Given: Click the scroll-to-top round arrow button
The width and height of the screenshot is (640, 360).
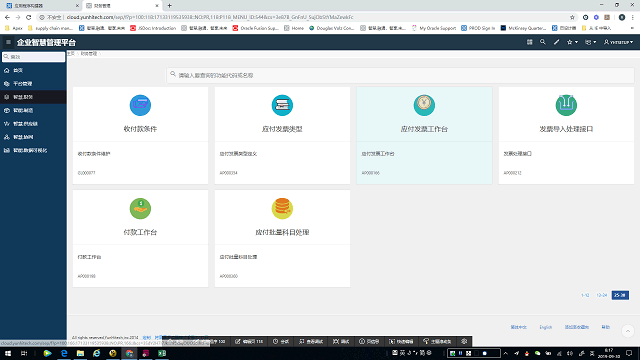Looking at the screenshot, I should [628, 331].
